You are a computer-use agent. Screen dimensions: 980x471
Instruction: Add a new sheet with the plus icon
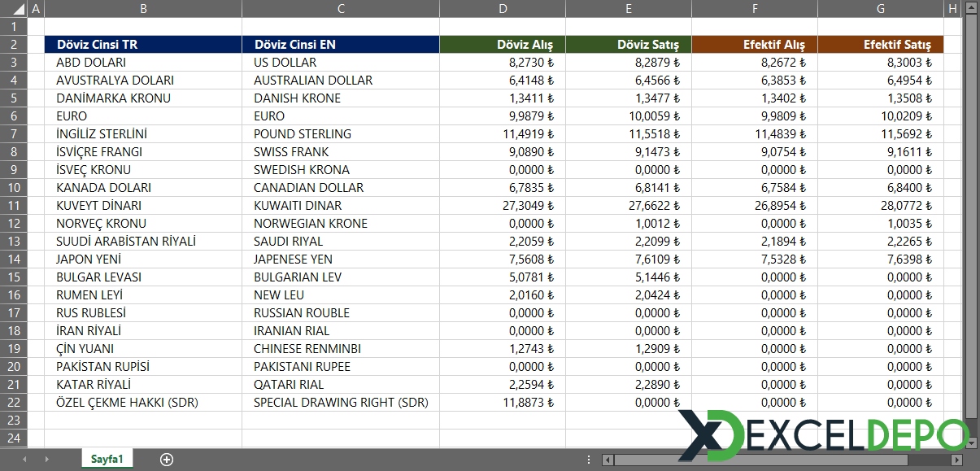tap(167, 460)
